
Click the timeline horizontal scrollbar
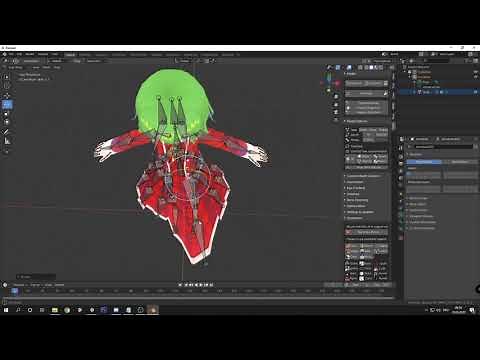point(200,297)
